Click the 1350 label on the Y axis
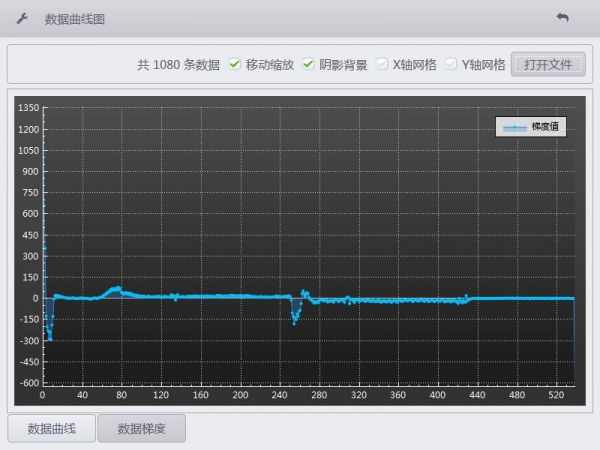 28,108
